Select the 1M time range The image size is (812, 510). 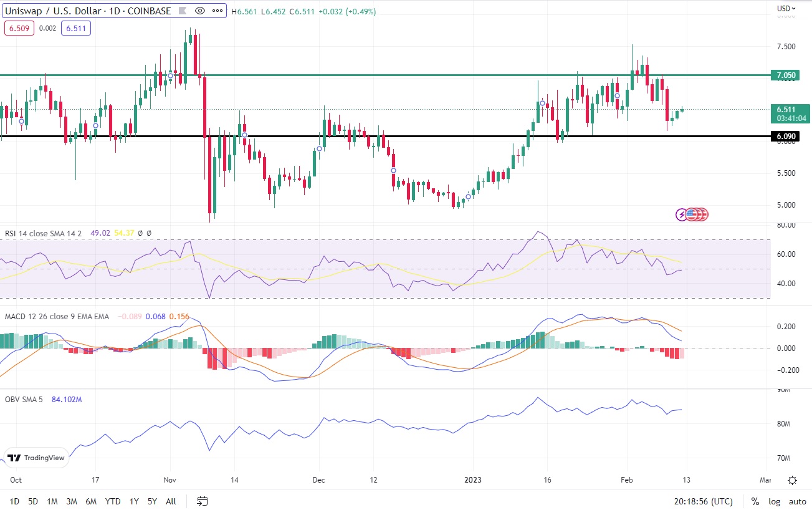click(52, 501)
